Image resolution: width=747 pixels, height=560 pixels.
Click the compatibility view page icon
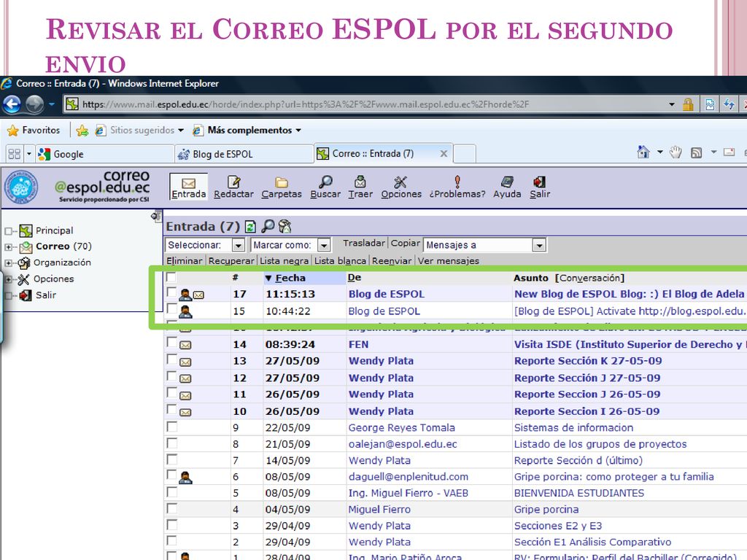pos(709,104)
